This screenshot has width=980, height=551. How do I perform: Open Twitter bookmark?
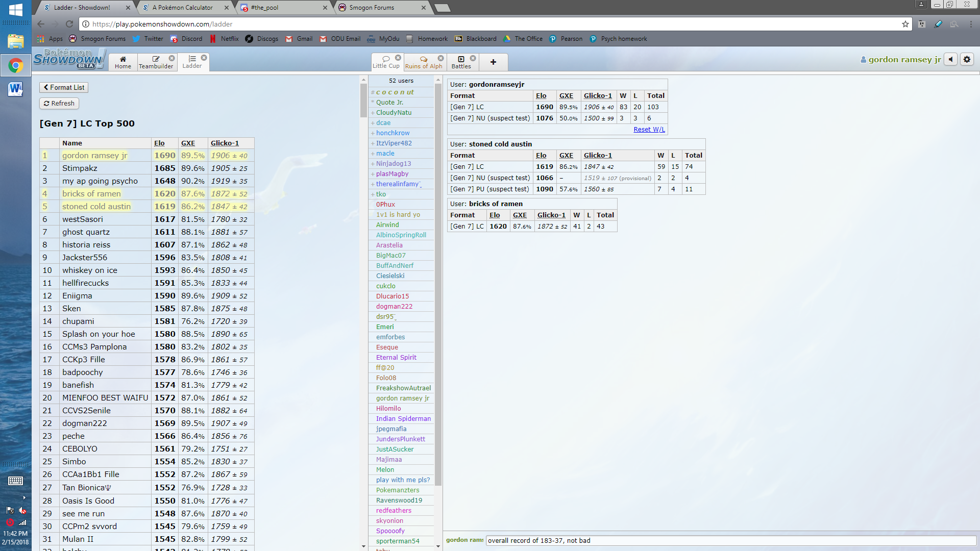148,39
